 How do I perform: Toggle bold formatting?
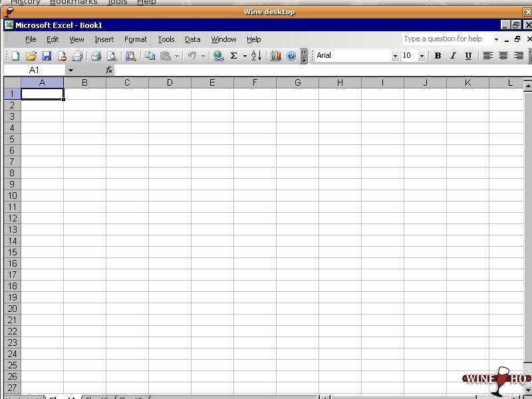pyautogui.click(x=438, y=56)
